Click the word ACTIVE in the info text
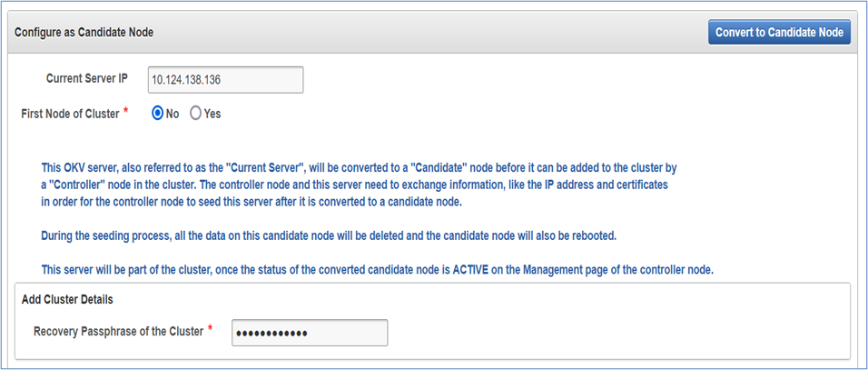Viewport: 868px width, 370px height. pyautogui.click(x=470, y=269)
